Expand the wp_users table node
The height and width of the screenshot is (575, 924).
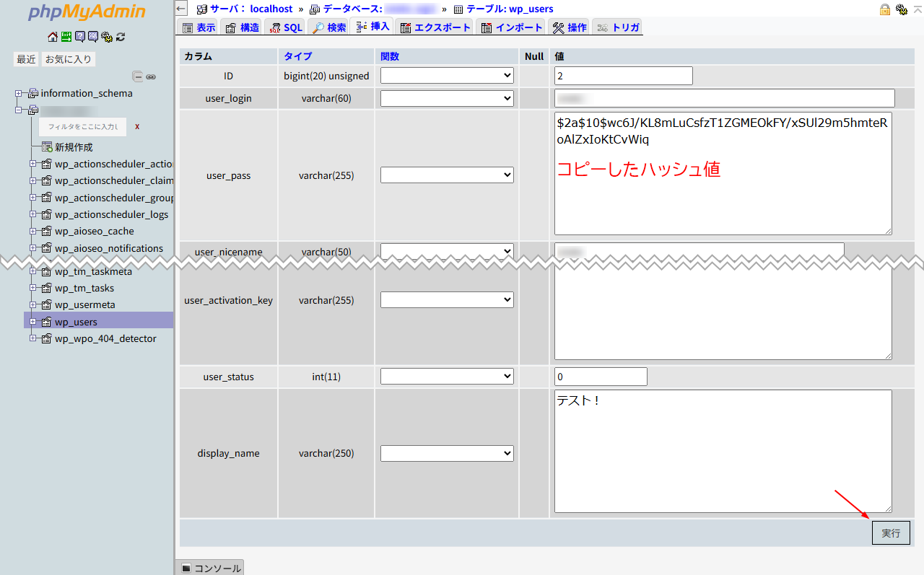tap(32, 322)
